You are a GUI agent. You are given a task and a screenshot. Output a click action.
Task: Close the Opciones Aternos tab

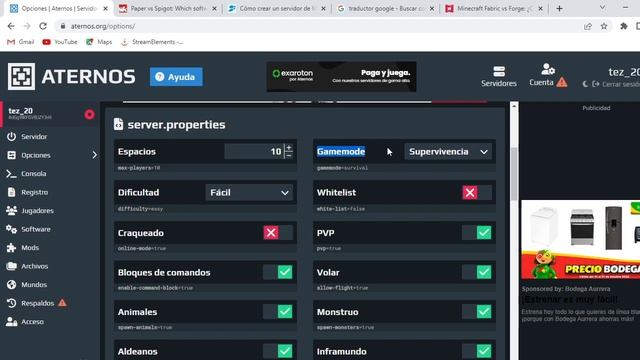tap(106, 8)
